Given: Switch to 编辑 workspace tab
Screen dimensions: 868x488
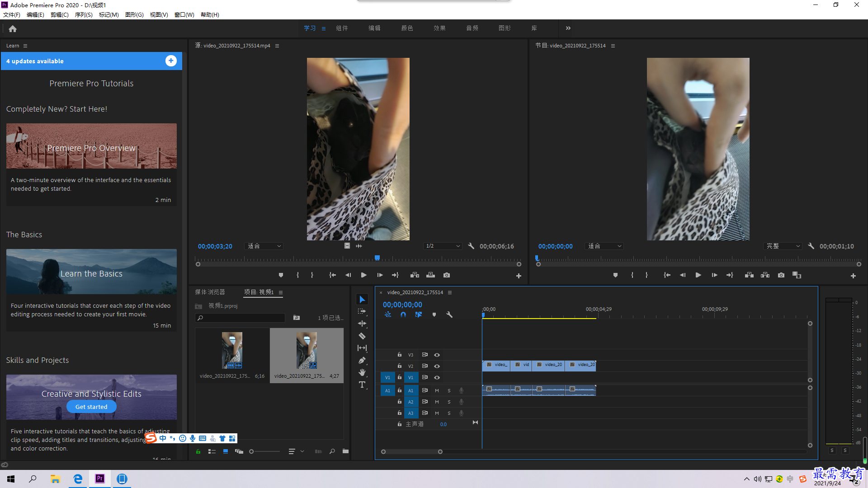Looking at the screenshot, I should click(374, 28).
